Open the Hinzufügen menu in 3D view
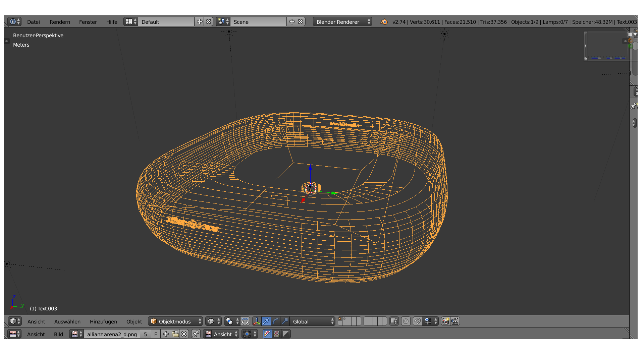Viewport: 644px width, 362px height. (103, 321)
